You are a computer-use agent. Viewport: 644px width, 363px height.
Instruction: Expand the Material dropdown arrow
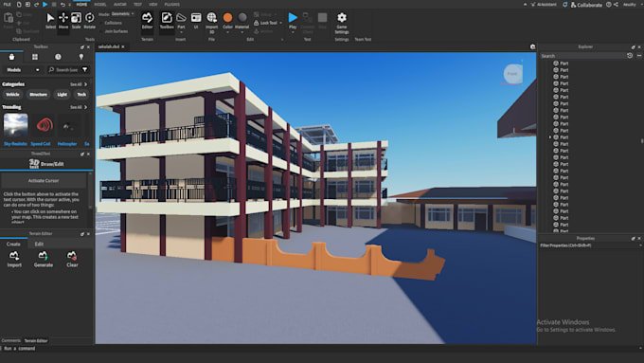[x=241, y=32]
